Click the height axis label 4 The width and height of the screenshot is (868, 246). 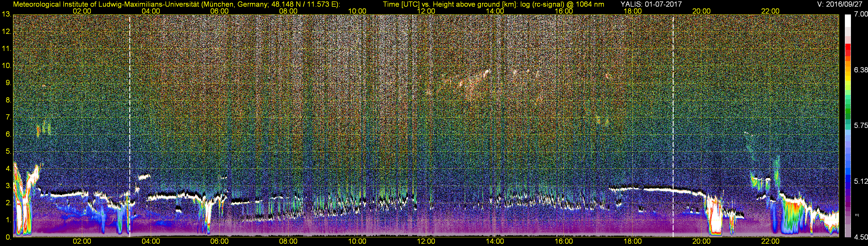(x=8, y=168)
